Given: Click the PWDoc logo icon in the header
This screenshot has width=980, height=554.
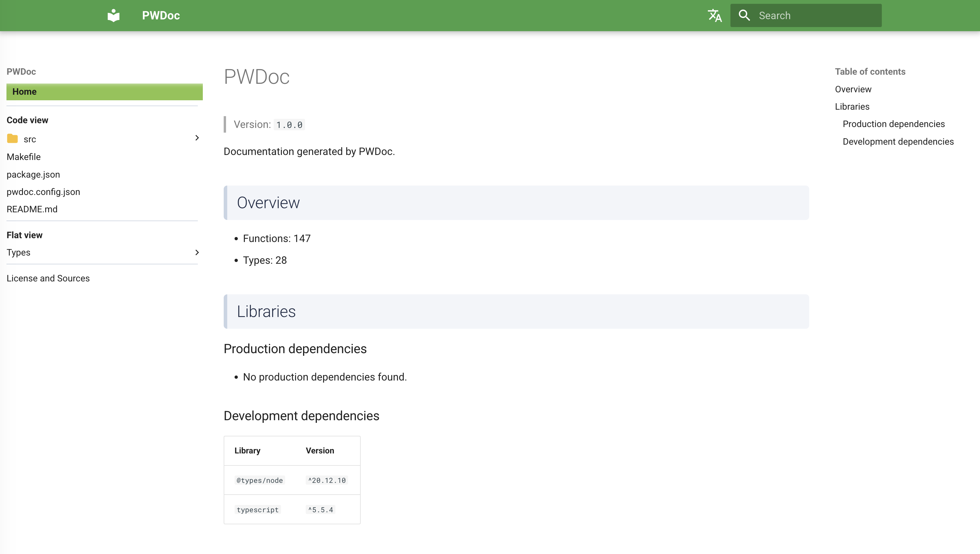Looking at the screenshot, I should click(x=113, y=15).
